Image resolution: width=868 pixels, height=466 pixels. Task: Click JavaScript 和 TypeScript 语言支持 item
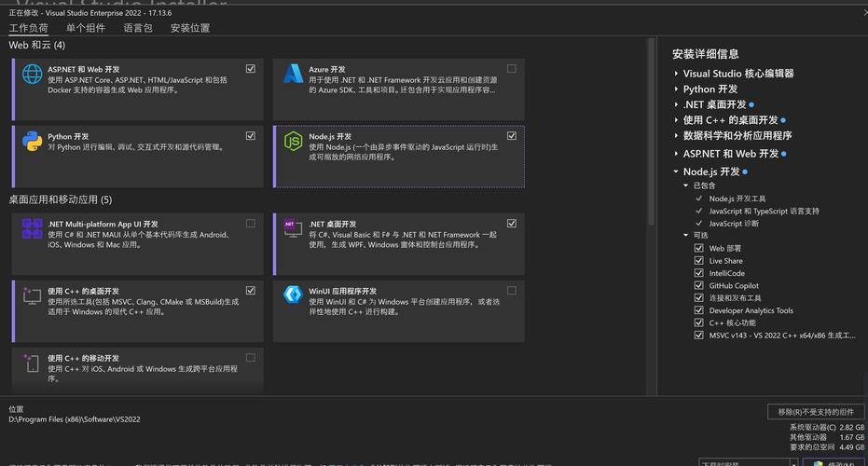click(x=764, y=211)
